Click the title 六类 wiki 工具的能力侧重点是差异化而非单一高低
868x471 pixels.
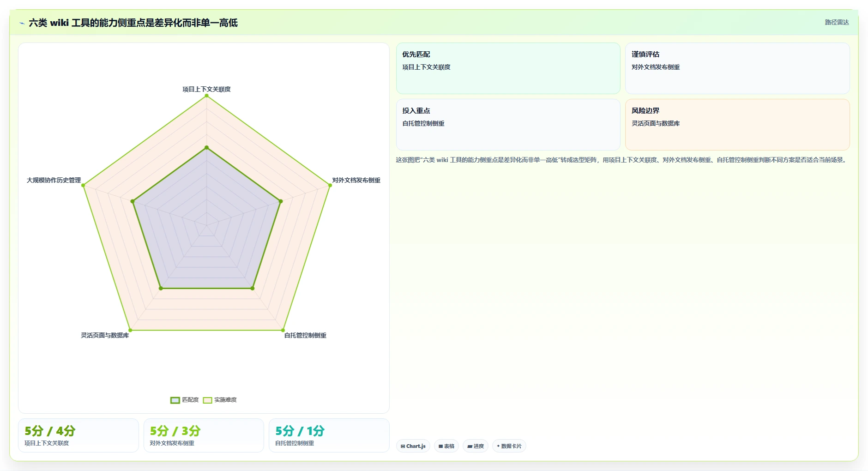point(133,23)
